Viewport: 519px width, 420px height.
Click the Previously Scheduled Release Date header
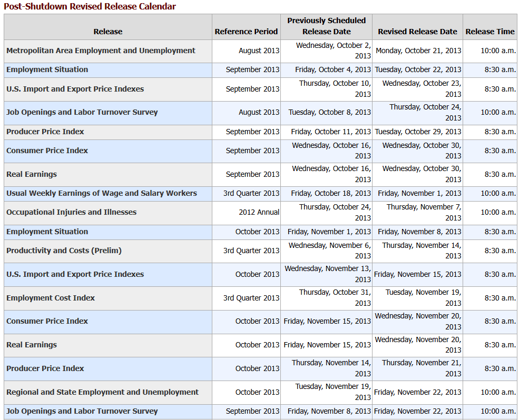coord(326,26)
